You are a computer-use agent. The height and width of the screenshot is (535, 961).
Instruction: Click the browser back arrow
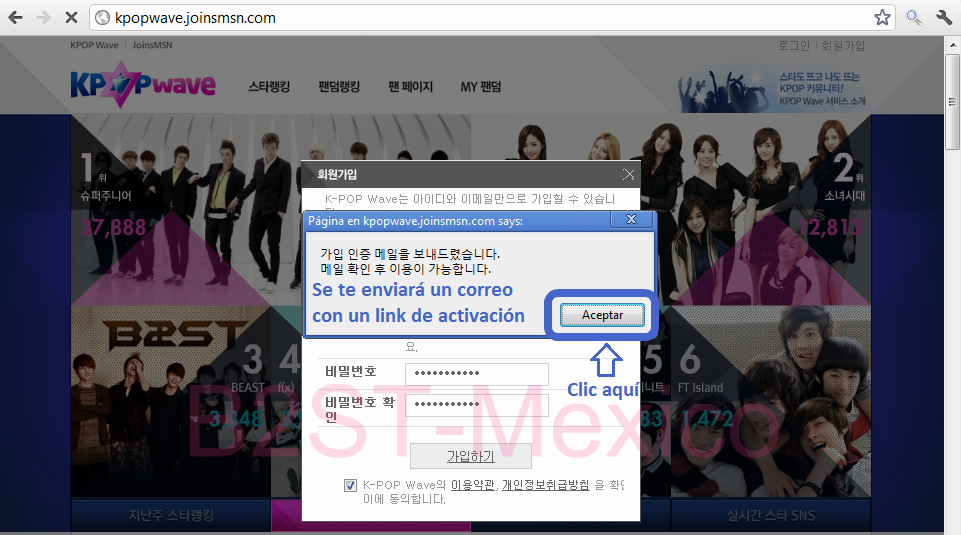tap(16, 18)
